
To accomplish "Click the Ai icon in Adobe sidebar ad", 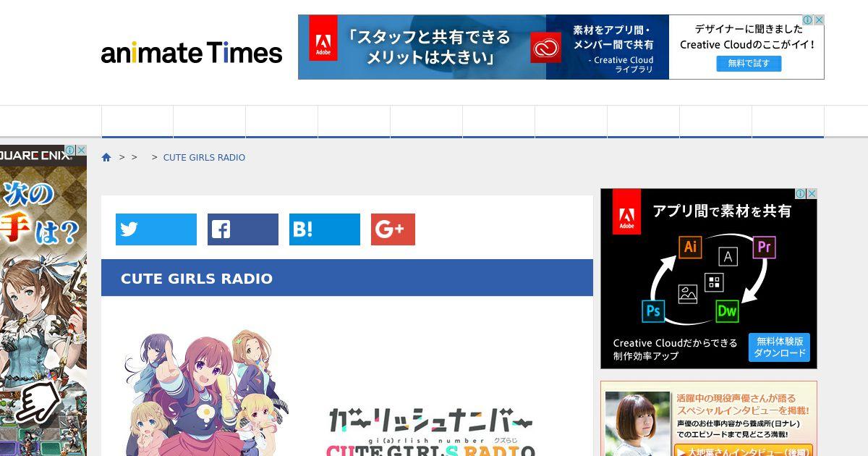I will click(690, 247).
